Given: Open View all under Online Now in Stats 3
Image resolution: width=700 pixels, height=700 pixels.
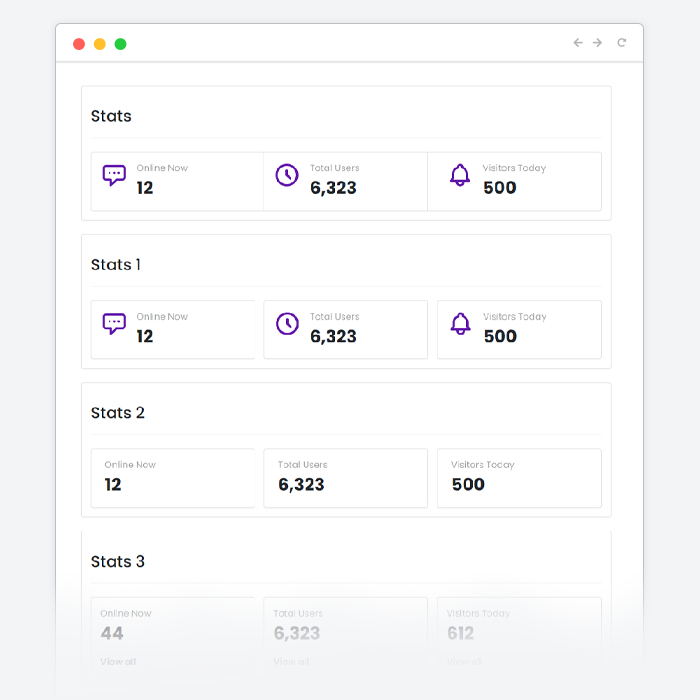Looking at the screenshot, I should pos(118,662).
